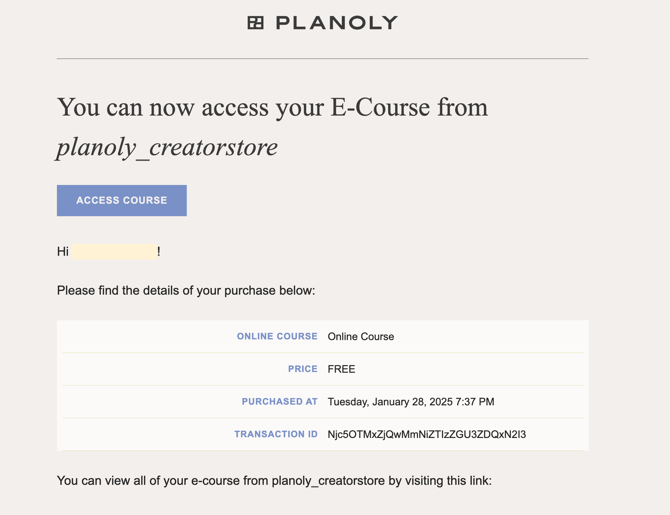Click the PRICE label
Viewport: 670px width, 515px height.
coord(302,369)
